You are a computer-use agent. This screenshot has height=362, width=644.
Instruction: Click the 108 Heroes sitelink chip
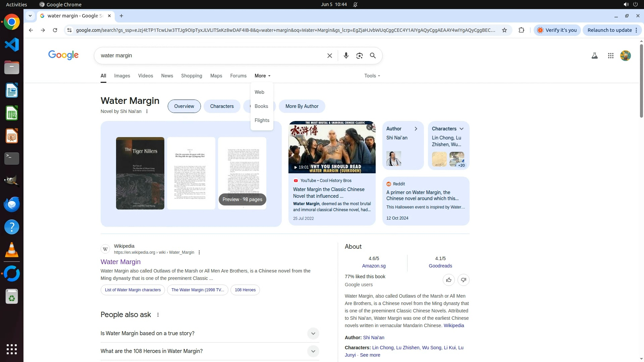[245, 290]
